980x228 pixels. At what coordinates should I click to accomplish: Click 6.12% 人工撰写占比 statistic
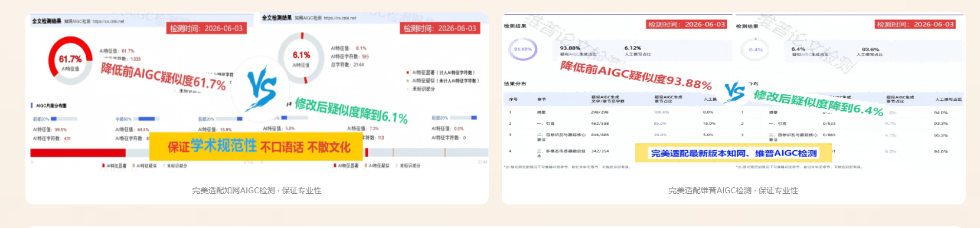click(x=638, y=51)
